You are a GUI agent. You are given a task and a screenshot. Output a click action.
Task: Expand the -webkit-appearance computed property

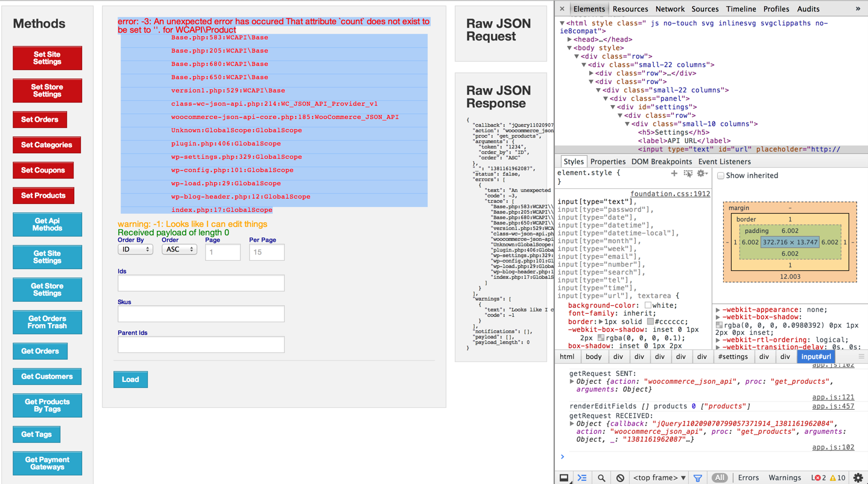tap(718, 310)
